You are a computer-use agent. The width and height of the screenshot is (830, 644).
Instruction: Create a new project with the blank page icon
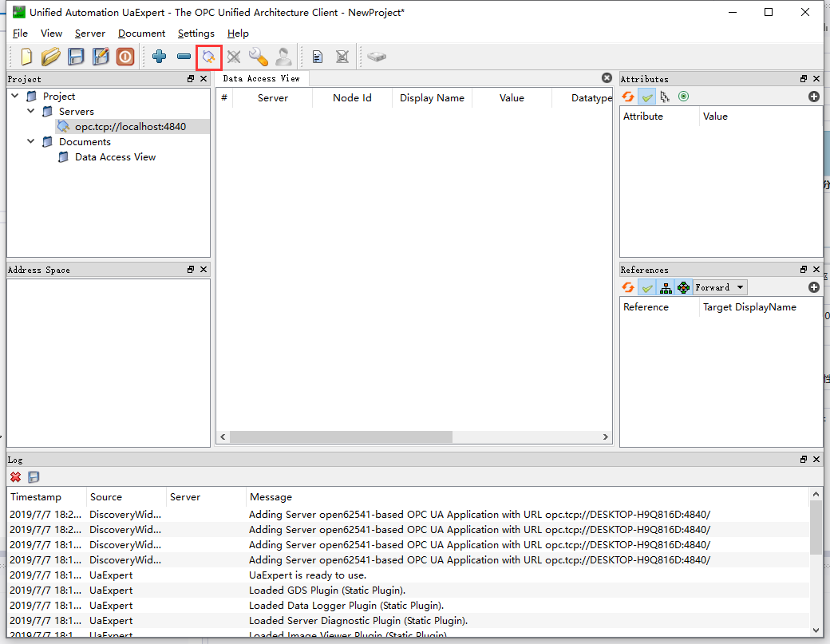coord(26,57)
